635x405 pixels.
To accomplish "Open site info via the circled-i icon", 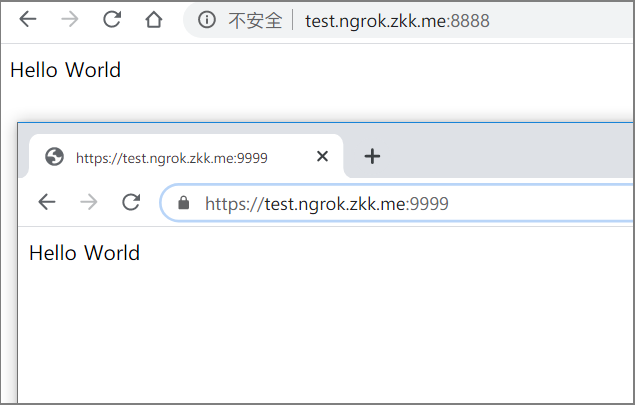I will click(x=207, y=20).
